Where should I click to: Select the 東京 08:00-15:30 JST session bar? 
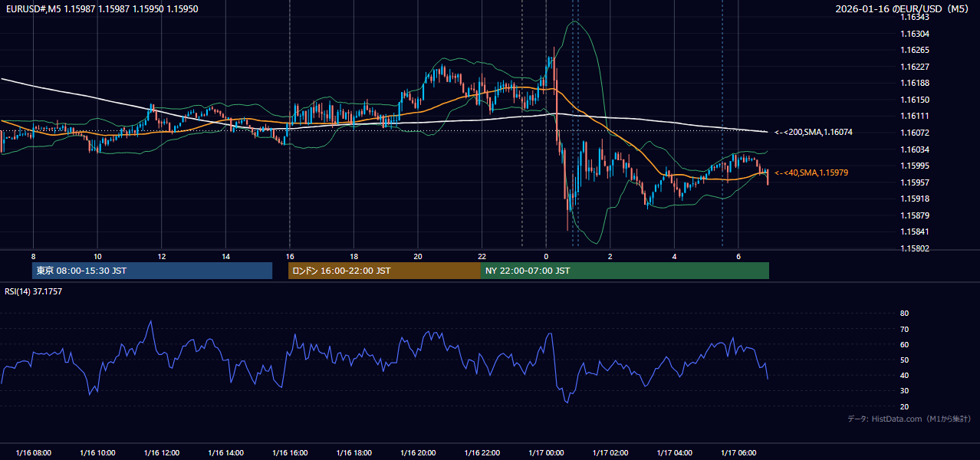click(x=152, y=271)
